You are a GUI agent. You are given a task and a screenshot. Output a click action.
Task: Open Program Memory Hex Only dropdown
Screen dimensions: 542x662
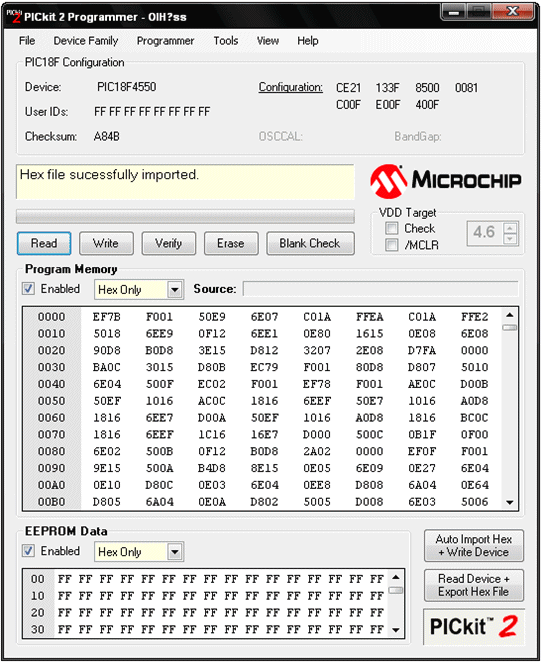pyautogui.click(x=174, y=290)
